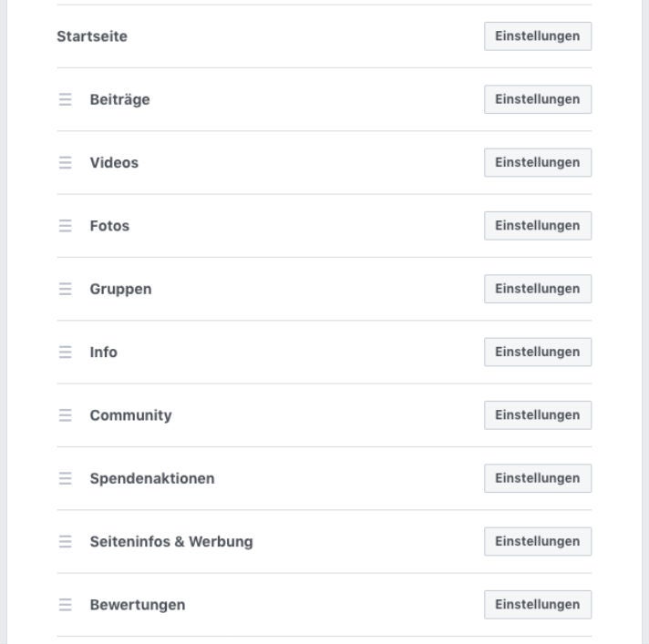Viewport: 649px width, 644px height.
Task: Open Einstellungen for Seiteninfos & Werbung
Action: tap(537, 541)
